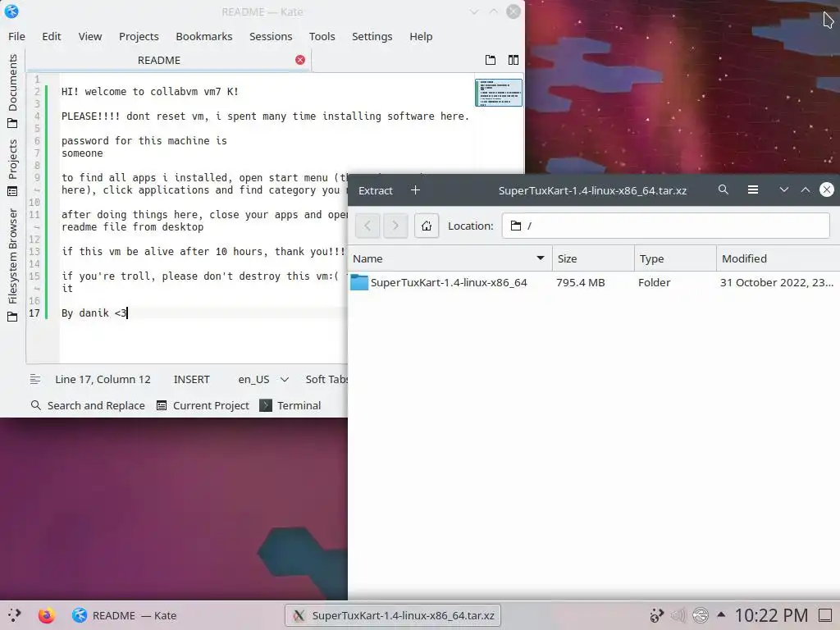This screenshot has height=630, width=840.
Task: Click the home location icon
Action: pos(427,226)
